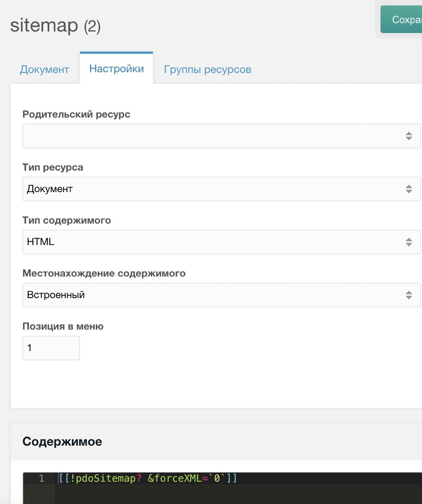422x504 pixels.
Task: Open the Тип содержимого dropdown showing HTML
Action: tap(222, 242)
